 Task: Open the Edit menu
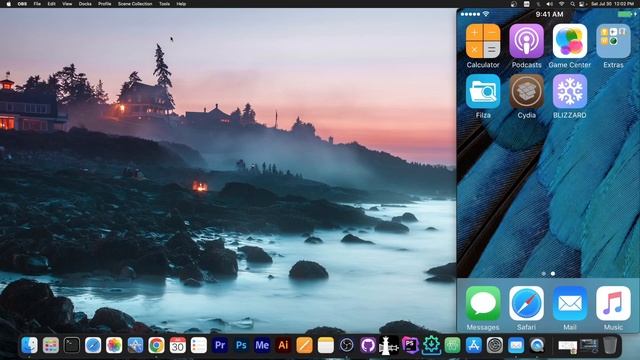(51, 4)
